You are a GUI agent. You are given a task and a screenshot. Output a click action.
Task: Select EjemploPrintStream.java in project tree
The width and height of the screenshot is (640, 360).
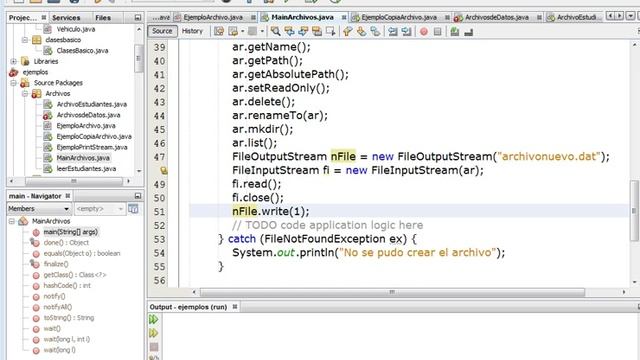[92, 147]
